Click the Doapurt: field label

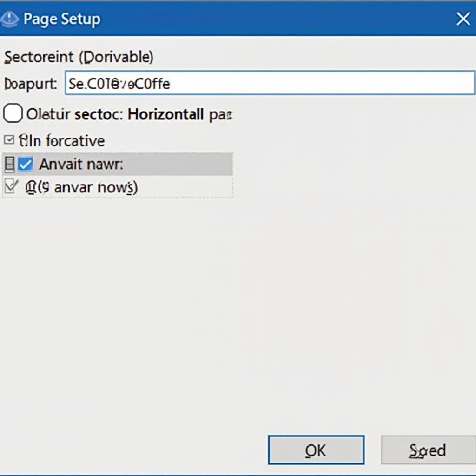30,84
